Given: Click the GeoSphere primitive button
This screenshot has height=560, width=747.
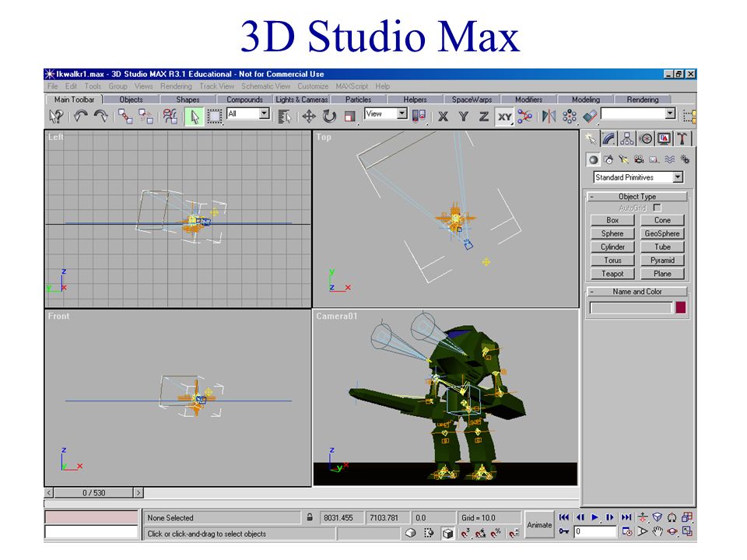Looking at the screenshot, I should tap(662, 234).
